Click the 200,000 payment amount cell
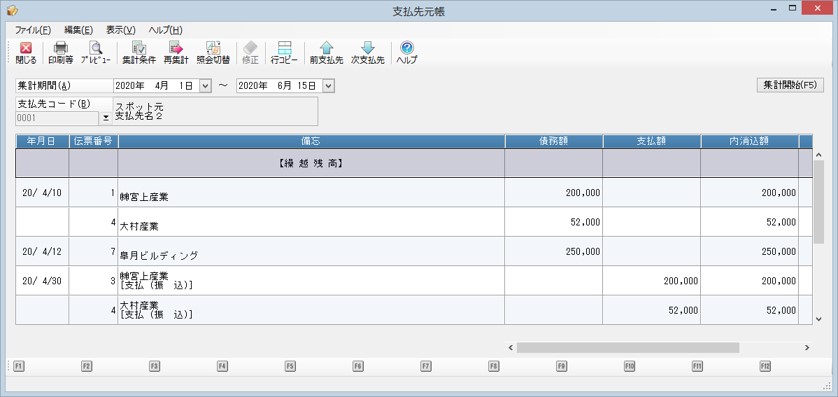Viewport: 838px width, 397px height. 651,281
